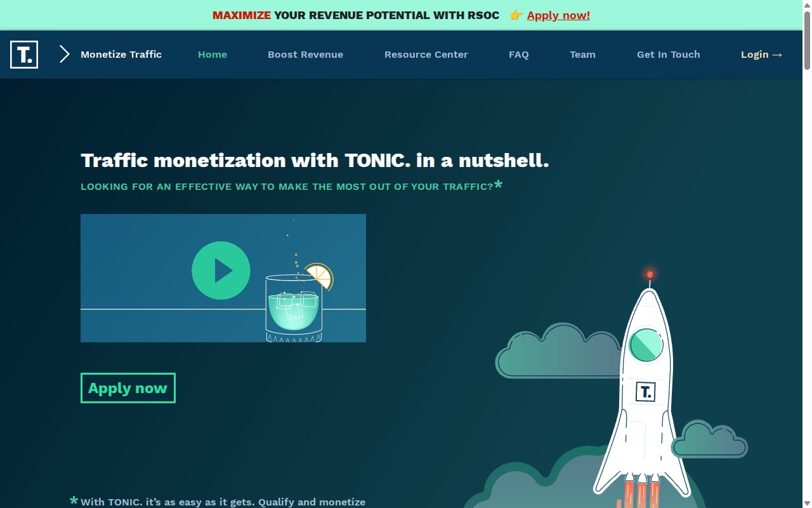The width and height of the screenshot is (812, 508).
Task: Open the Boost Revenue page
Action: 305,55
